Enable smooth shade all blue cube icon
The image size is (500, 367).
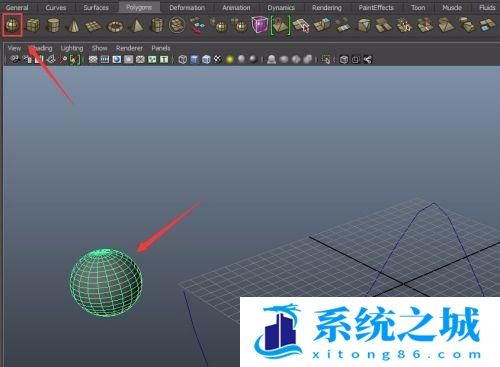tap(194, 60)
